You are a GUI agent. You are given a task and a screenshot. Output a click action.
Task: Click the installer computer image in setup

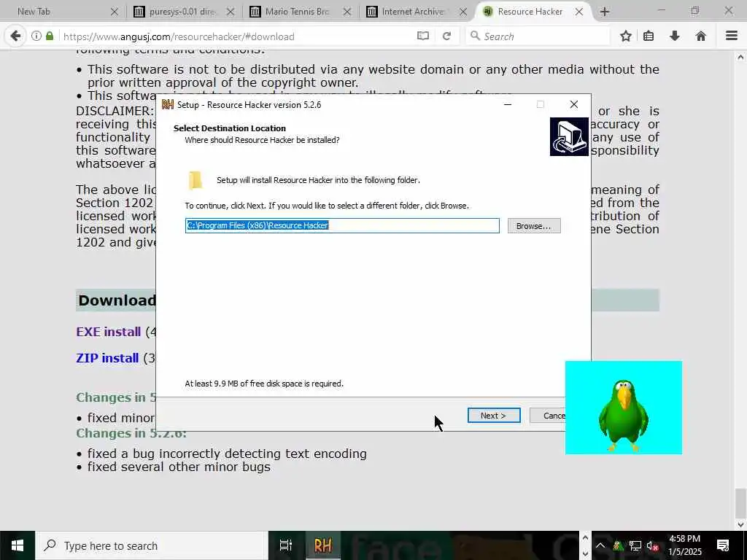[x=569, y=136]
